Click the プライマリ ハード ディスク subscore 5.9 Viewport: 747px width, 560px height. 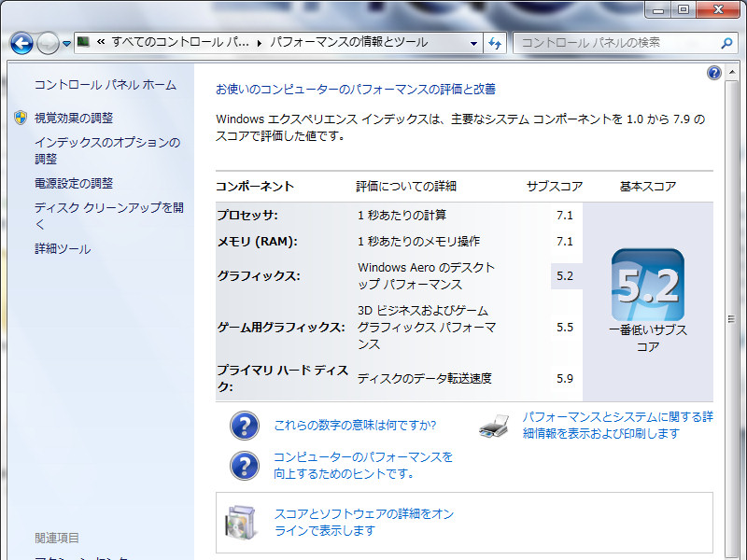565,379
